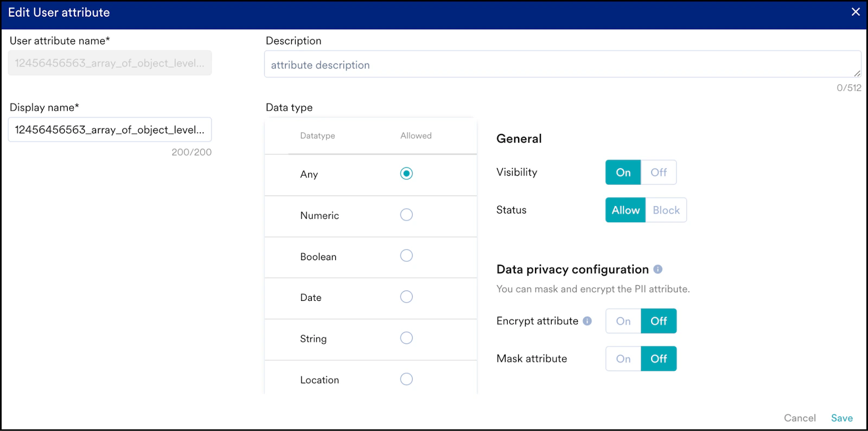Save the user attribute changes
This screenshot has height=431, width=868.
(x=842, y=418)
